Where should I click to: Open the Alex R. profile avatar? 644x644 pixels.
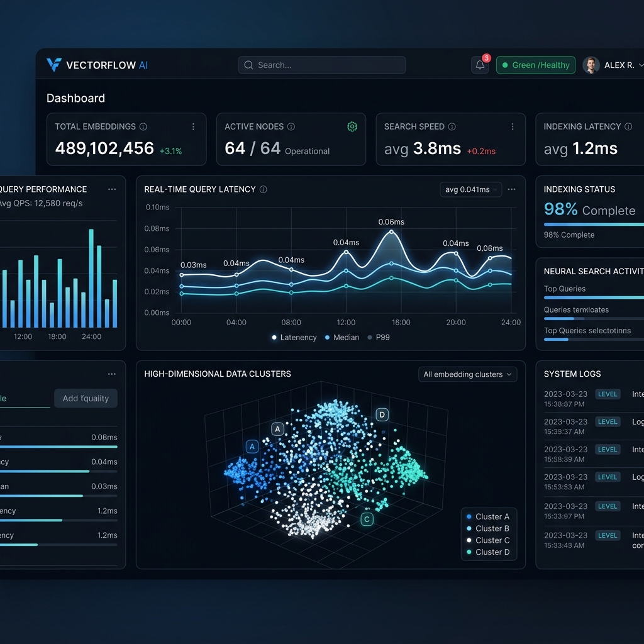coord(591,65)
